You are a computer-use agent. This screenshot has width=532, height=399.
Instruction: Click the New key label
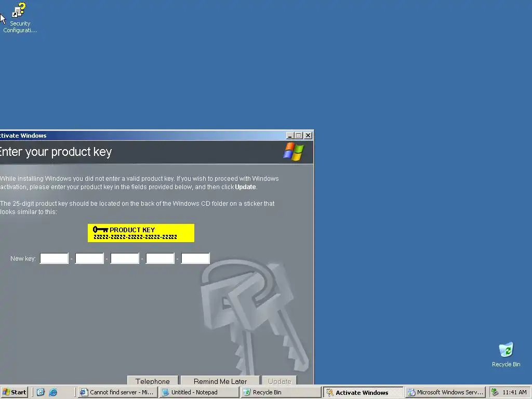pyautogui.click(x=23, y=259)
